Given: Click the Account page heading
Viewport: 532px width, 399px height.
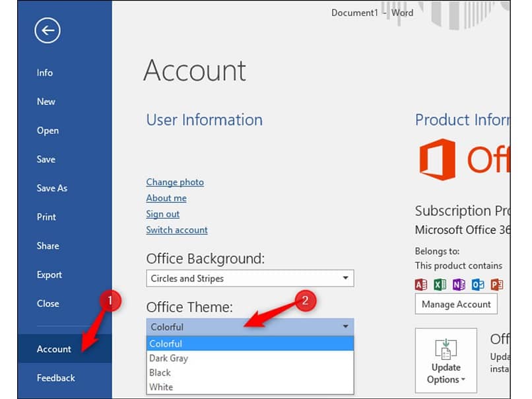Looking at the screenshot, I should click(195, 70).
